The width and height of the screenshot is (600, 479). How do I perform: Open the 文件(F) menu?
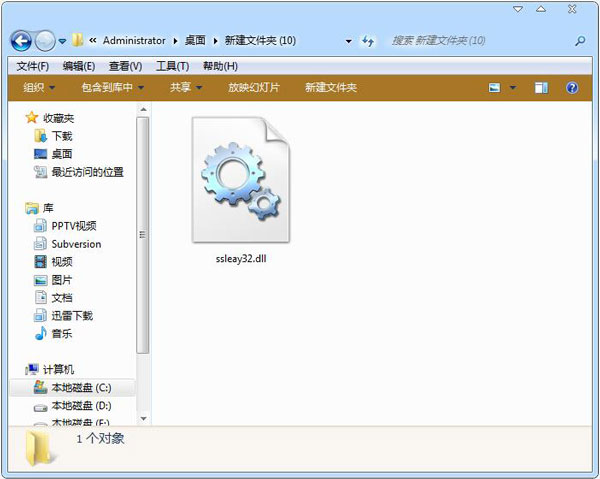[32, 66]
